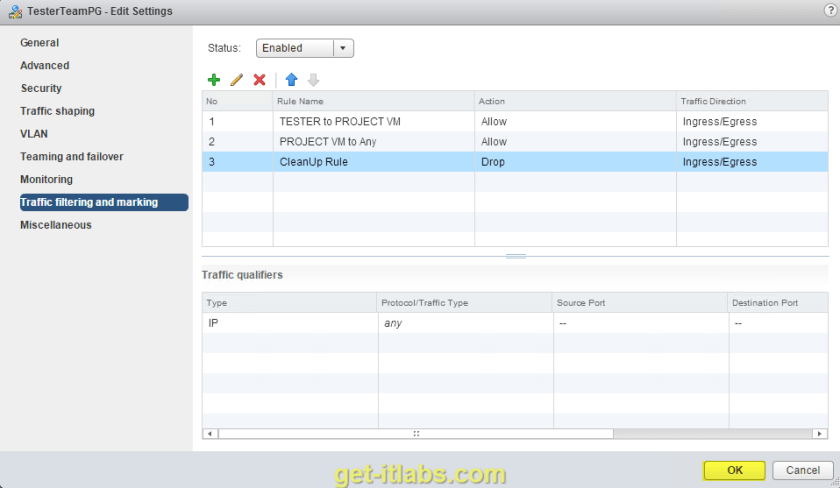Select Traffic shaping in the sidebar
Screen dimensions: 840x488
click(57, 111)
